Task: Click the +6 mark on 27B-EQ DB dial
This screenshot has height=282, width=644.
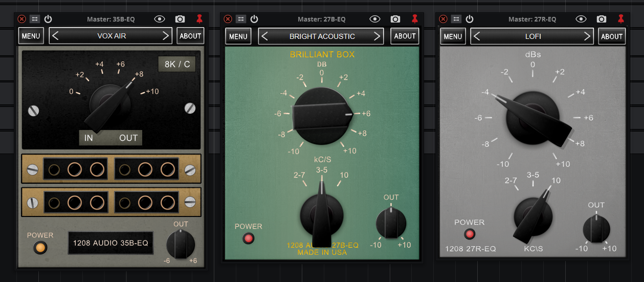Action: click(366, 114)
